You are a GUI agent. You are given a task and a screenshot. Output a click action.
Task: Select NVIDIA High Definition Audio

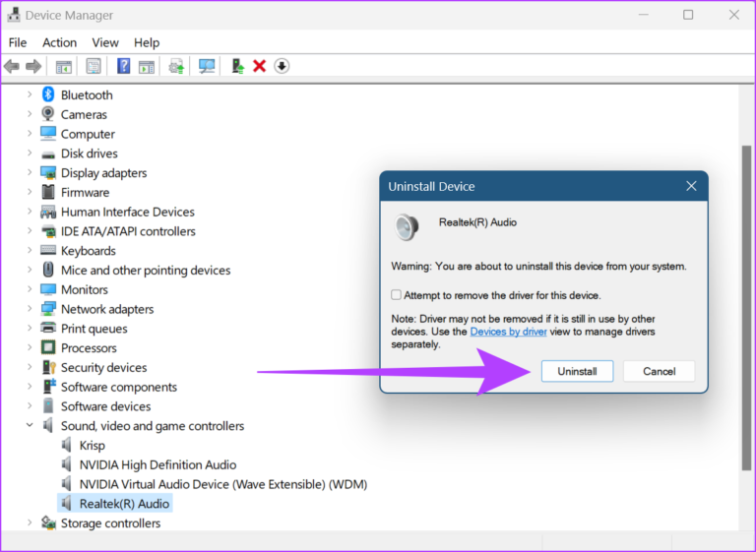coord(157,464)
